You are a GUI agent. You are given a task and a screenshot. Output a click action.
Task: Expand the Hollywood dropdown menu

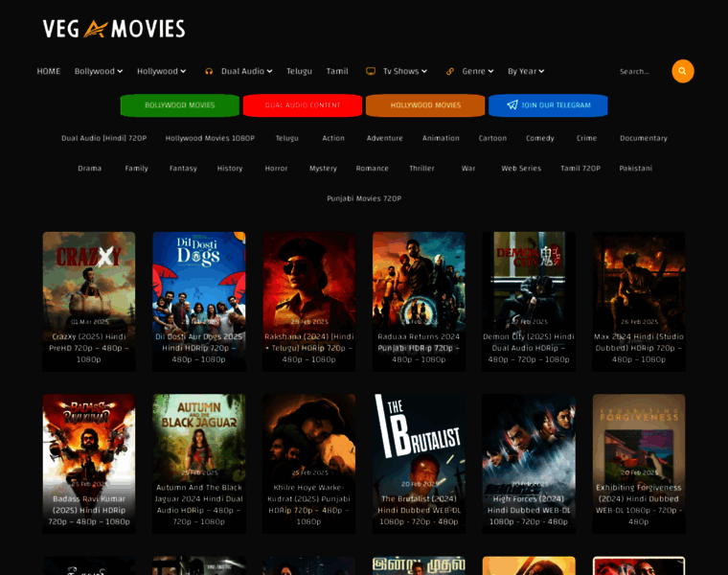(x=161, y=71)
